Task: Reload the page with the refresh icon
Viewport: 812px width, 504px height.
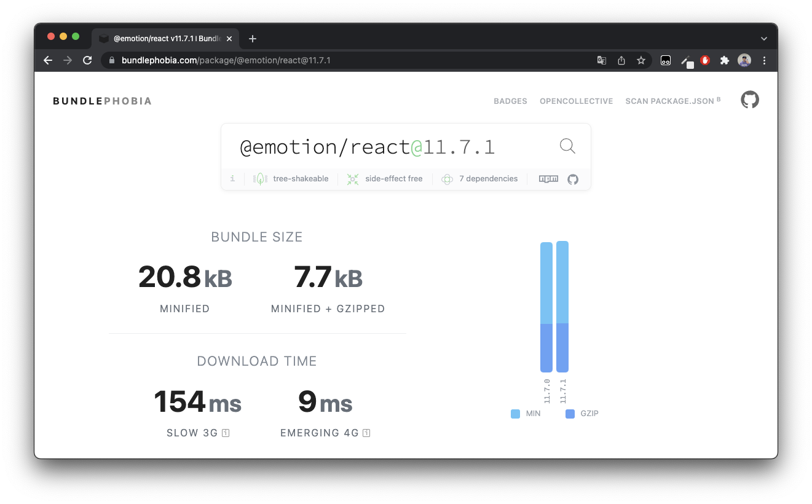Action: point(87,60)
